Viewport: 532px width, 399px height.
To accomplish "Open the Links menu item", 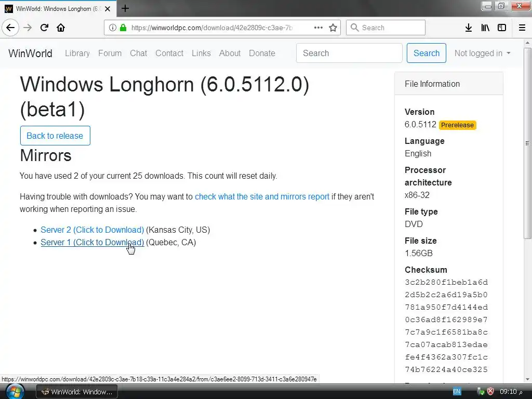I will pos(201,54).
